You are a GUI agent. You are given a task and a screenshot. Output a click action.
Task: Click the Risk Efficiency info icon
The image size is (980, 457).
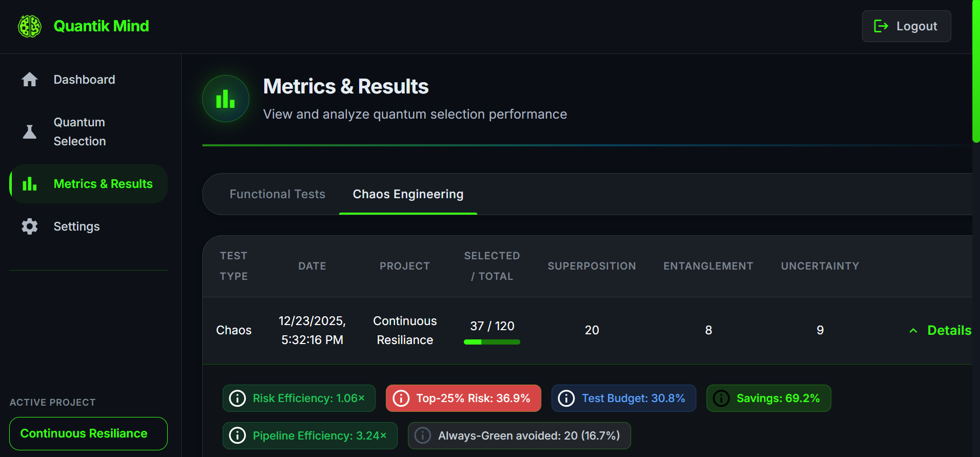click(237, 398)
